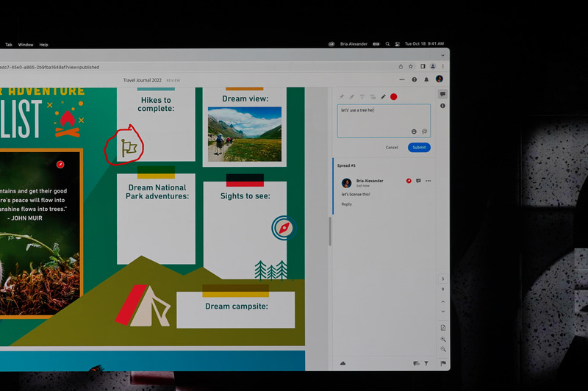Select the strikethrough text annotation tool

(x=362, y=97)
